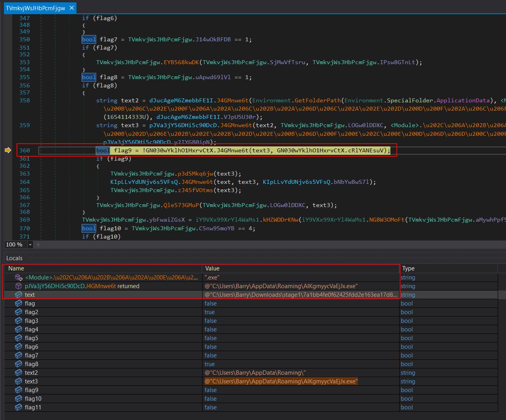
Task: Click the variable icon beside flag
Action: click(x=19, y=303)
